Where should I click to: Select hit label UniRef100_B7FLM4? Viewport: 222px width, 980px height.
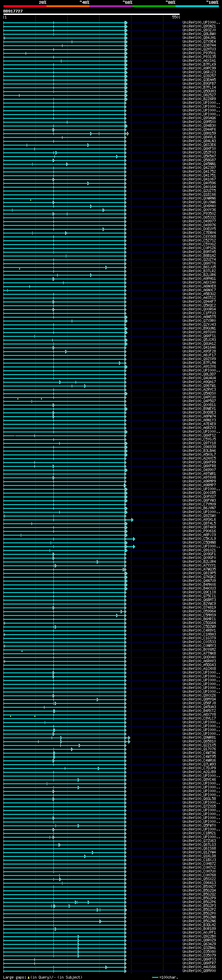[x=199, y=363]
